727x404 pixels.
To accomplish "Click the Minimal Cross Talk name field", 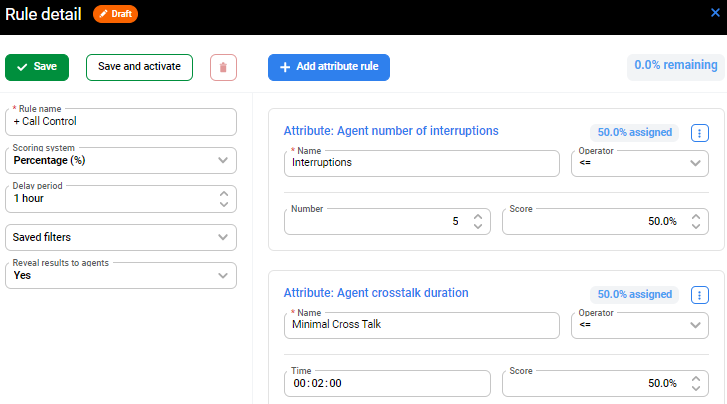I will coord(421,325).
